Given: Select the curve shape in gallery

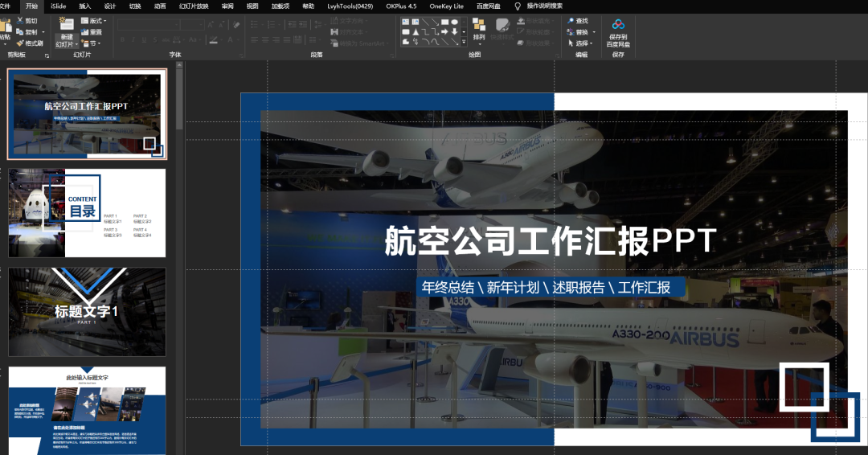Looking at the screenshot, I should (435, 42).
